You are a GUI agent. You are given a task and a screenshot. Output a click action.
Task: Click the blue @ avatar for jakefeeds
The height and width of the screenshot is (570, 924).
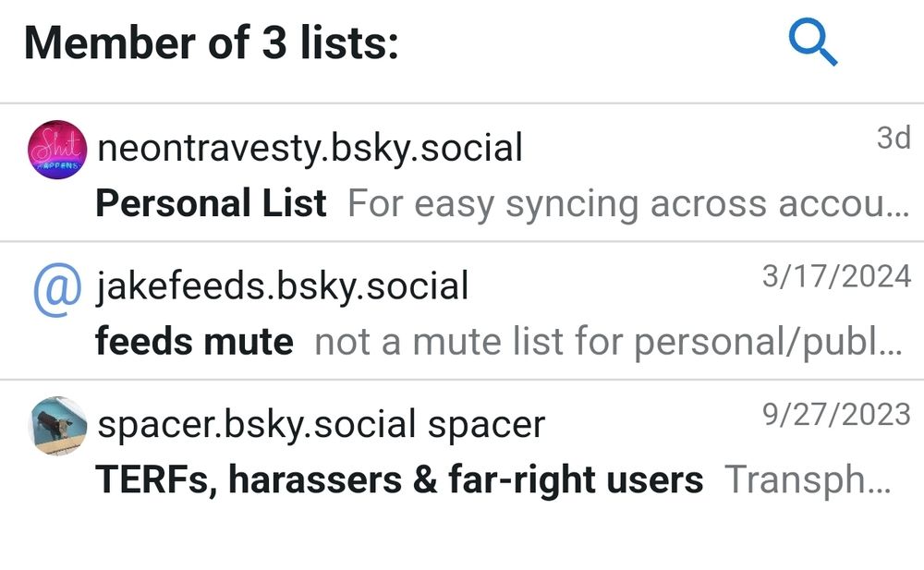57,288
